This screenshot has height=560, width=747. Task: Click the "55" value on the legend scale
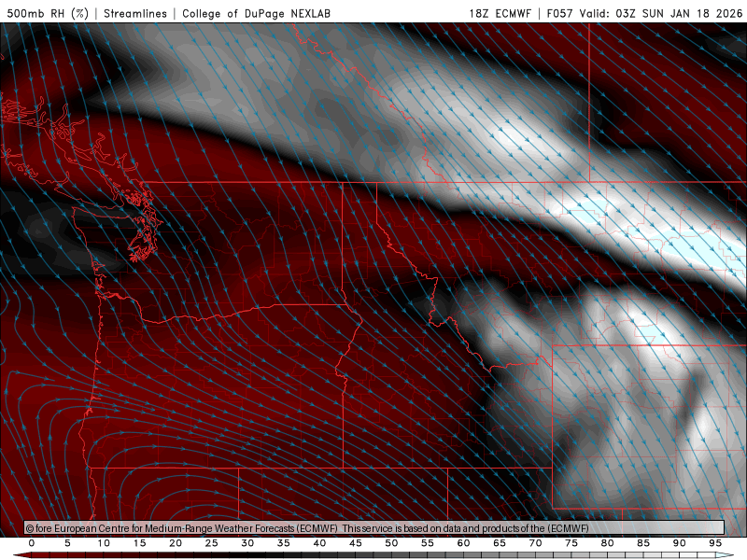tap(428, 543)
